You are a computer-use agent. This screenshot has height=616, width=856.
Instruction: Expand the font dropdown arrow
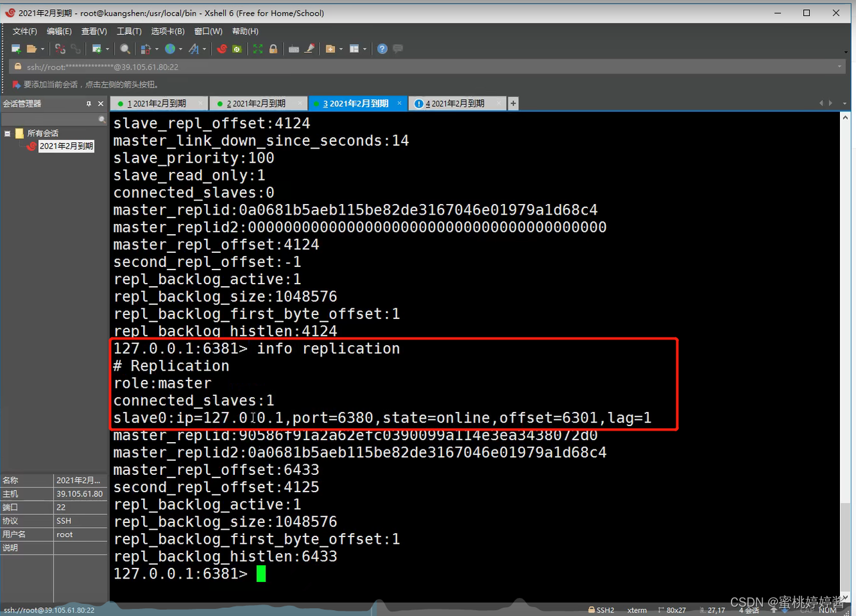click(204, 49)
